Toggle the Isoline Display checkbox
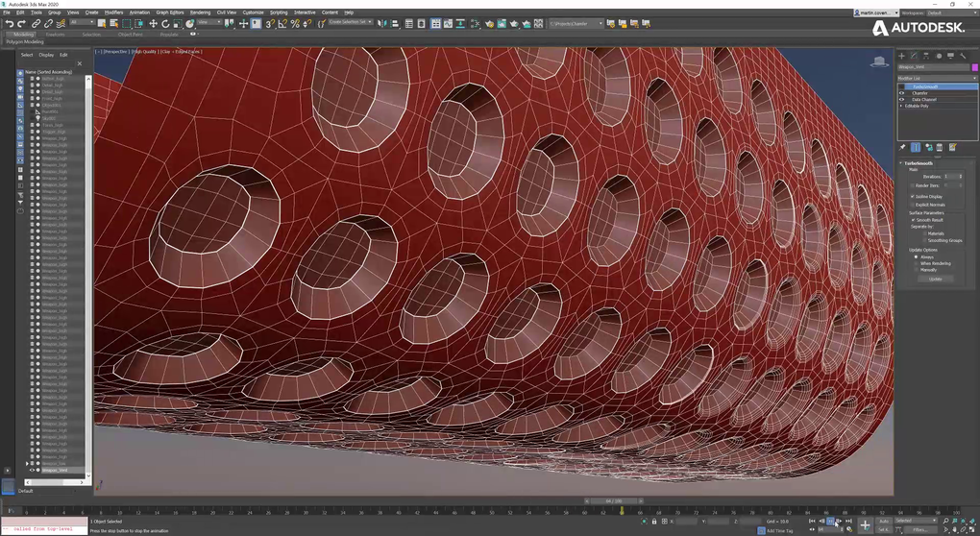 coord(913,196)
